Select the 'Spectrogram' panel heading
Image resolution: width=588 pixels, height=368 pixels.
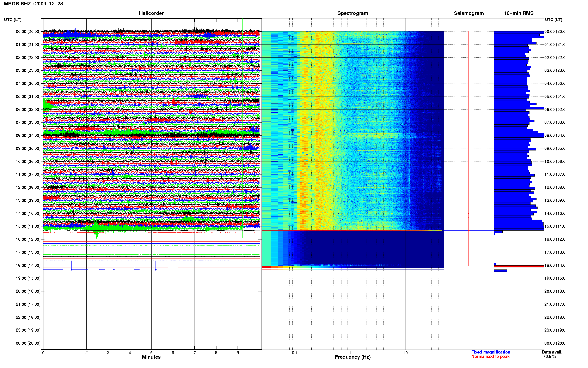tap(353, 13)
